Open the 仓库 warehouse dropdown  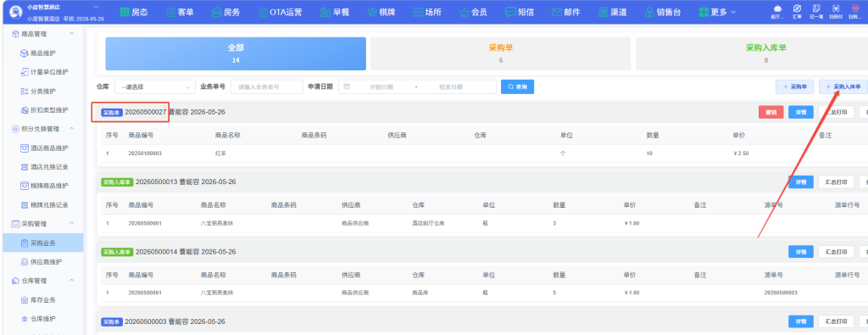point(155,87)
